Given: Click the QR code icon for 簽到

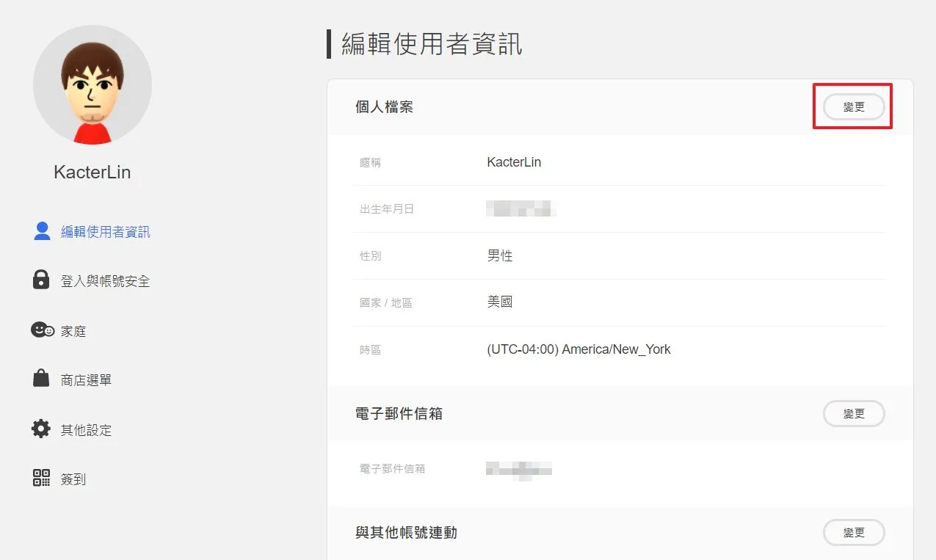Looking at the screenshot, I should [41, 478].
